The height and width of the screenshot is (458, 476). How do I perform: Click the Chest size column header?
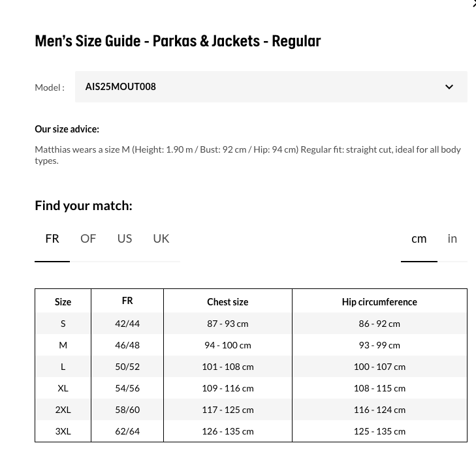click(228, 302)
